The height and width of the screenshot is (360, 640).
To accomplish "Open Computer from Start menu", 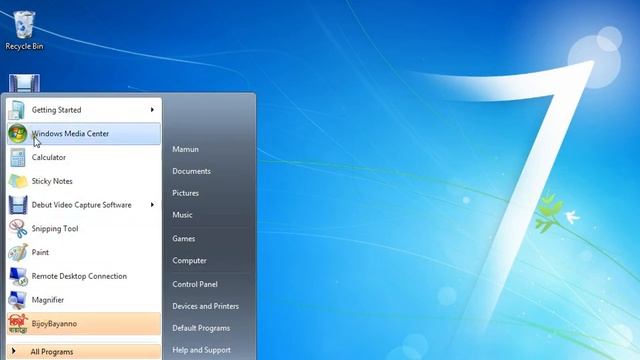I will [x=189, y=260].
